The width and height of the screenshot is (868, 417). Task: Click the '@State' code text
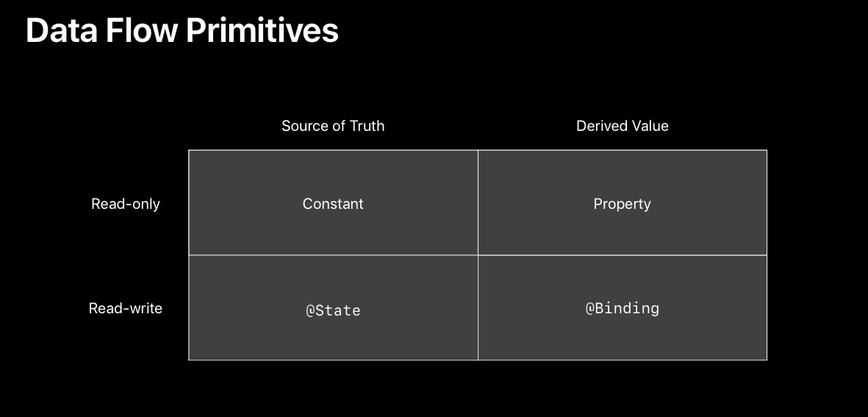[333, 310]
